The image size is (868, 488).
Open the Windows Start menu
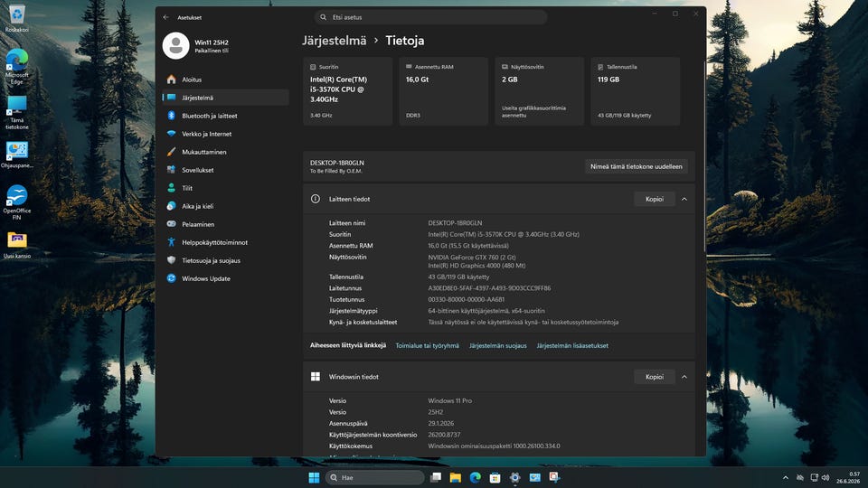pos(314,477)
